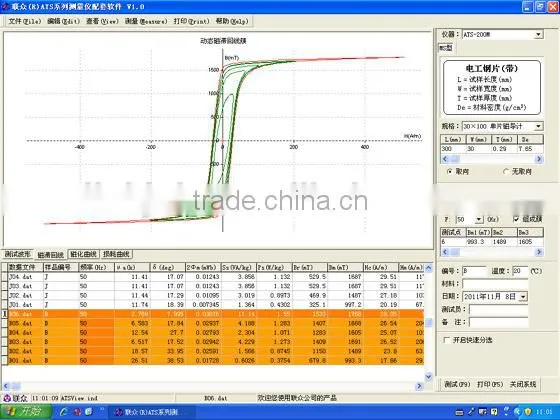
Task: Click the red quick launch icon beside Internet Explorer
Action: click(77, 412)
